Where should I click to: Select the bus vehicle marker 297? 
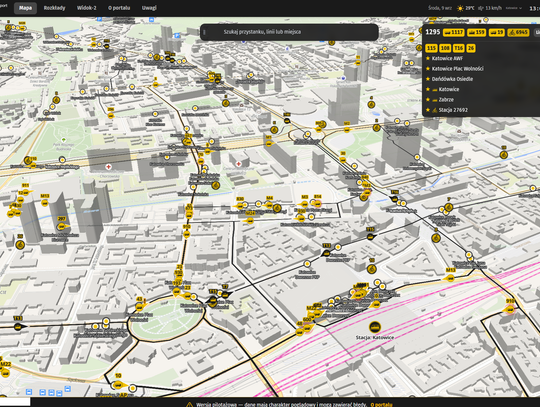tap(62, 226)
